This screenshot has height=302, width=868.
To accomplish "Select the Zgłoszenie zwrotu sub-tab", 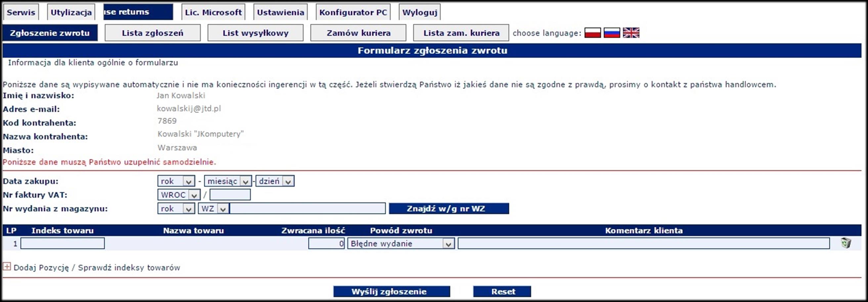I will [50, 33].
